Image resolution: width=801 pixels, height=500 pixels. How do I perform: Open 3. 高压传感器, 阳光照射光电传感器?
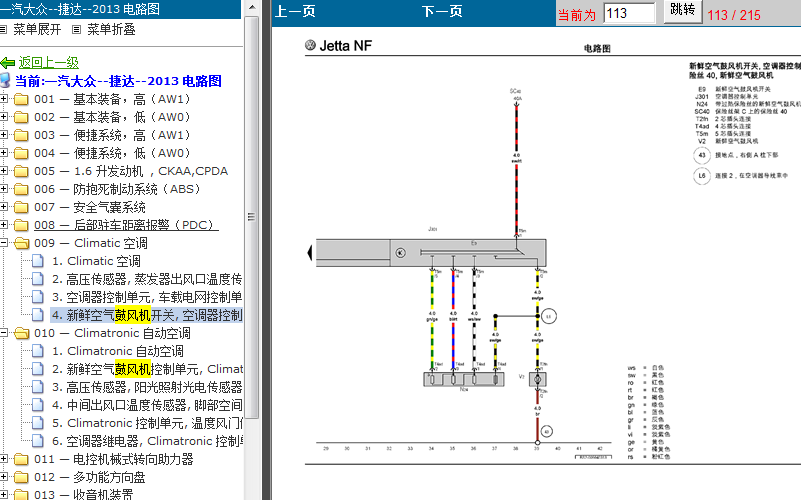click(147, 387)
